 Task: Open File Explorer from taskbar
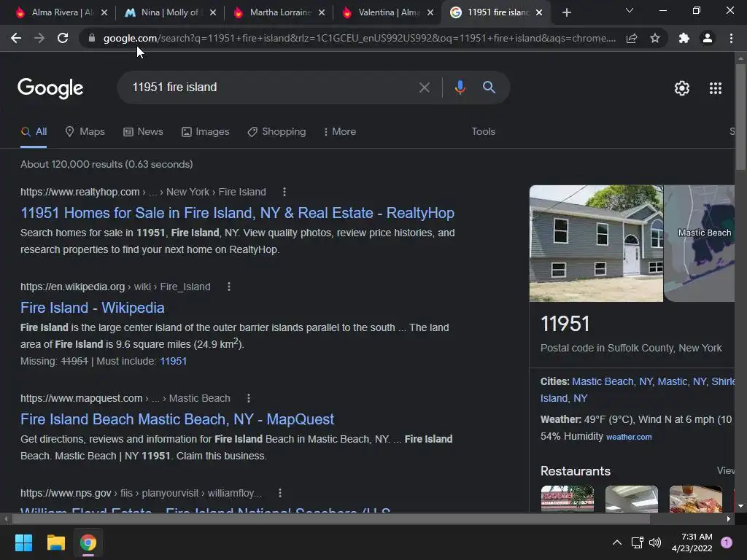click(55, 542)
